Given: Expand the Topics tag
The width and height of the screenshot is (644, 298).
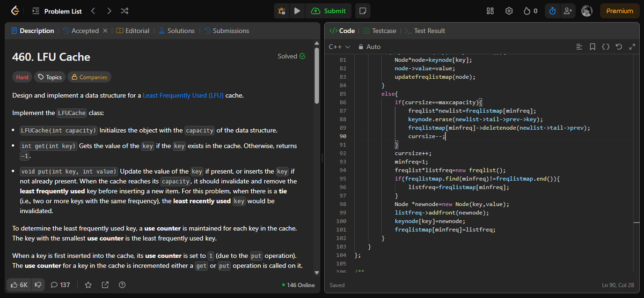Looking at the screenshot, I should pyautogui.click(x=49, y=77).
